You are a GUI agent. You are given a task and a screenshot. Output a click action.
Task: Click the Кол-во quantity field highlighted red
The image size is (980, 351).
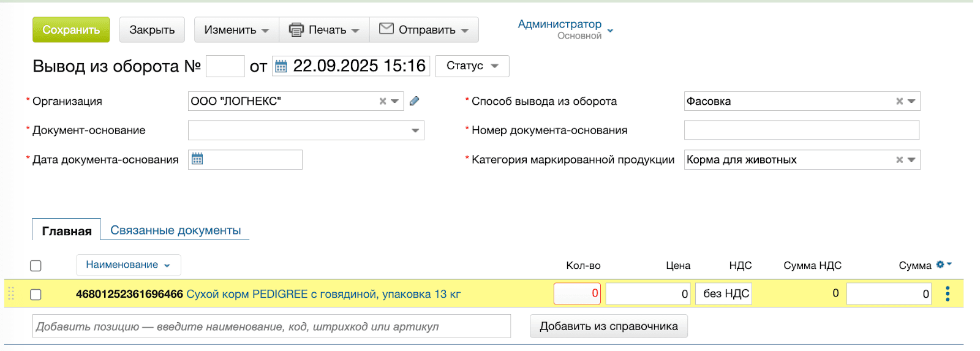577,293
